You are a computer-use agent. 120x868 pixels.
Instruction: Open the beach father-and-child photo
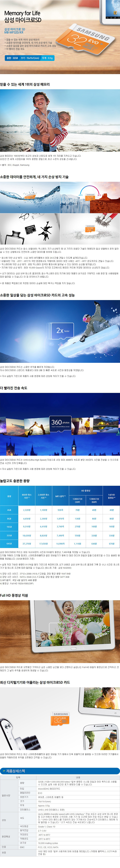(60, 121)
